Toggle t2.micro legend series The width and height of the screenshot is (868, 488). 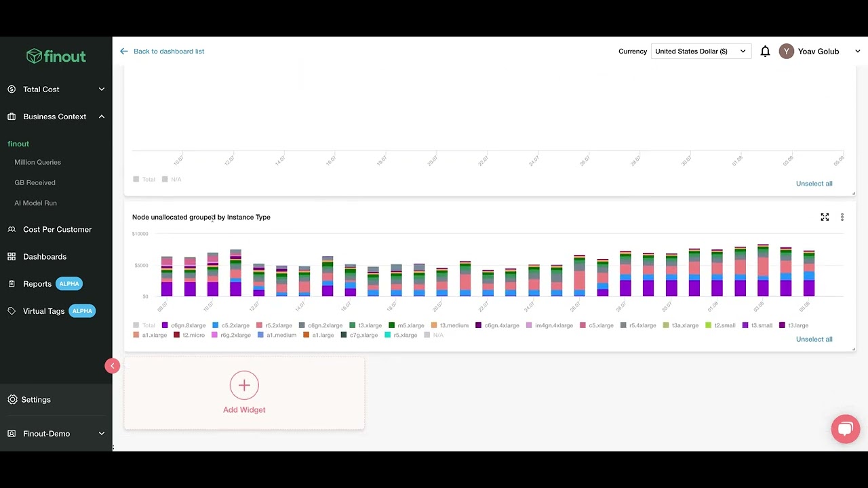tap(189, 335)
